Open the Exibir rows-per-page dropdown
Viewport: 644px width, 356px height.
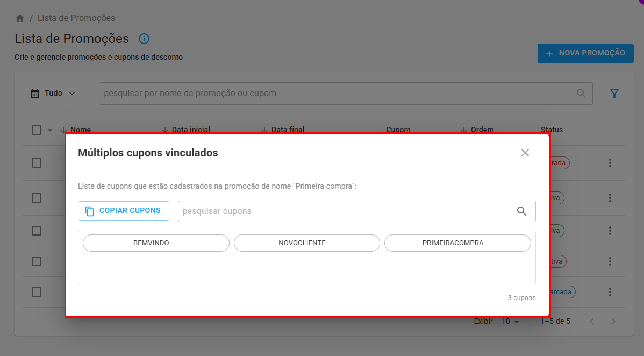tap(510, 321)
